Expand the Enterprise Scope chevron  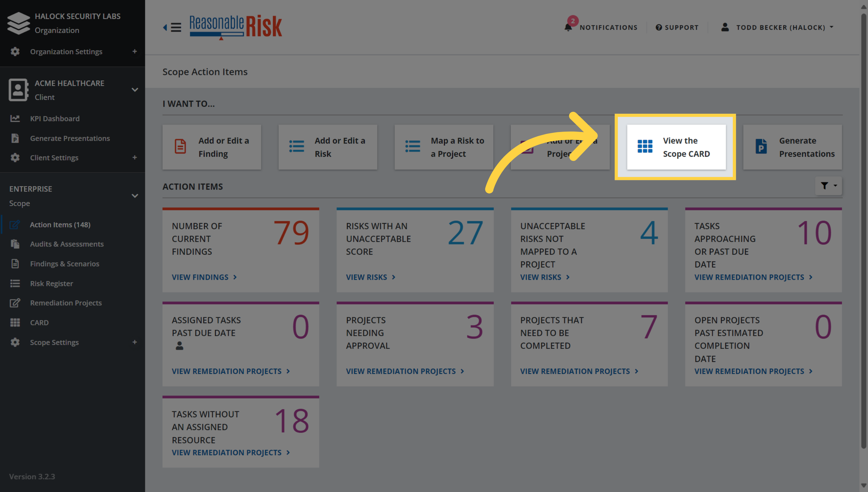tap(135, 196)
